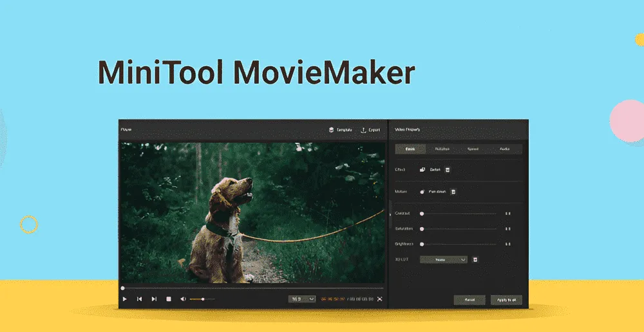Switch to the Audio tab

505,149
